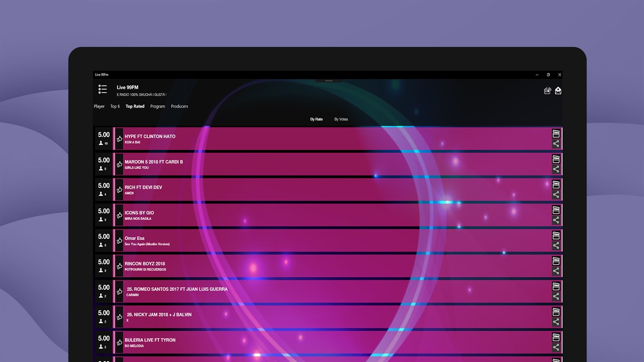Open video for Omar Esa

[x=556, y=236]
